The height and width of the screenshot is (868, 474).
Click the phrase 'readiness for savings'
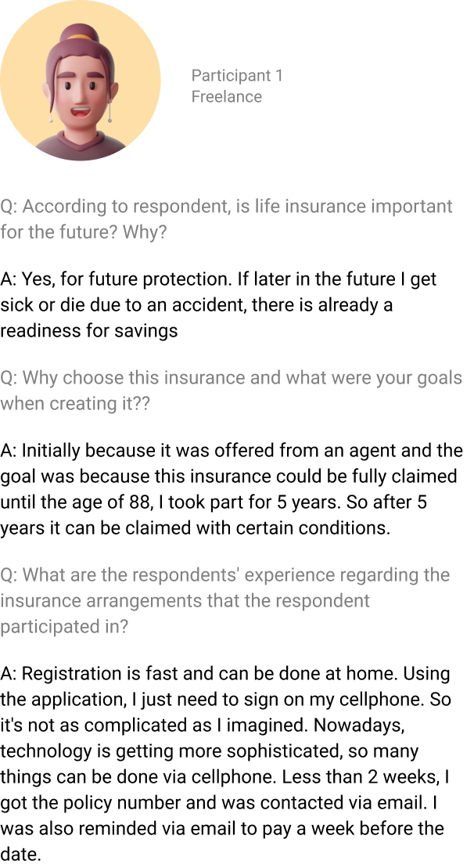coord(89,330)
